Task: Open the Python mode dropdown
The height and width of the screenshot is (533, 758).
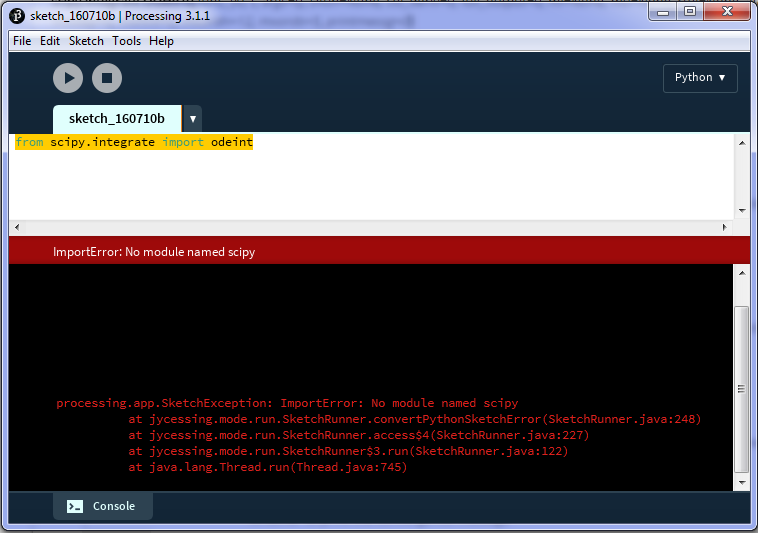Action: coord(700,78)
